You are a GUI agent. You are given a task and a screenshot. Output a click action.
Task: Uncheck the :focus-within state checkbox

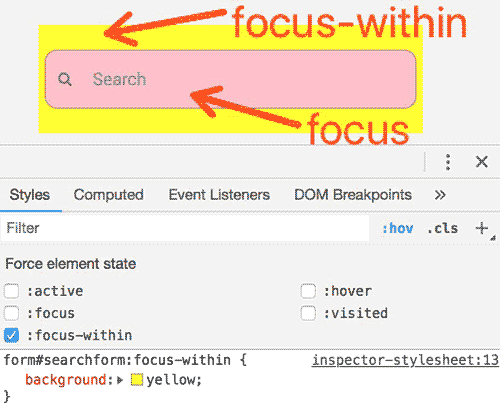click(x=11, y=335)
